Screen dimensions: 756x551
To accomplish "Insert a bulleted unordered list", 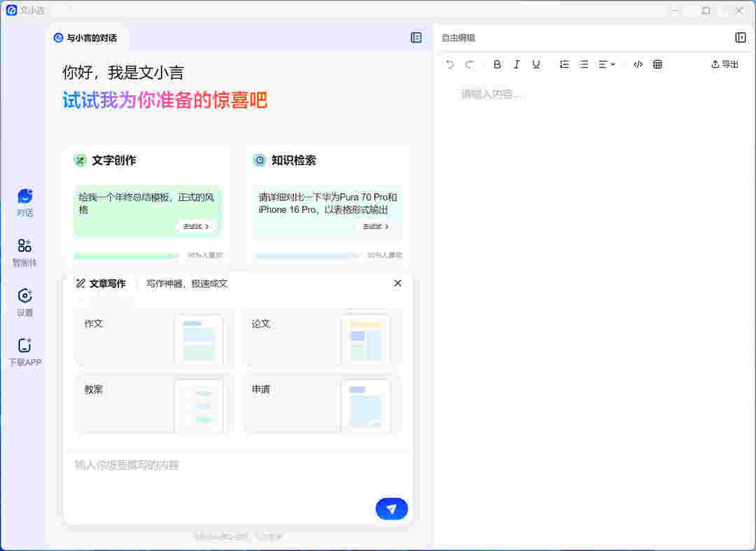I will [x=584, y=64].
